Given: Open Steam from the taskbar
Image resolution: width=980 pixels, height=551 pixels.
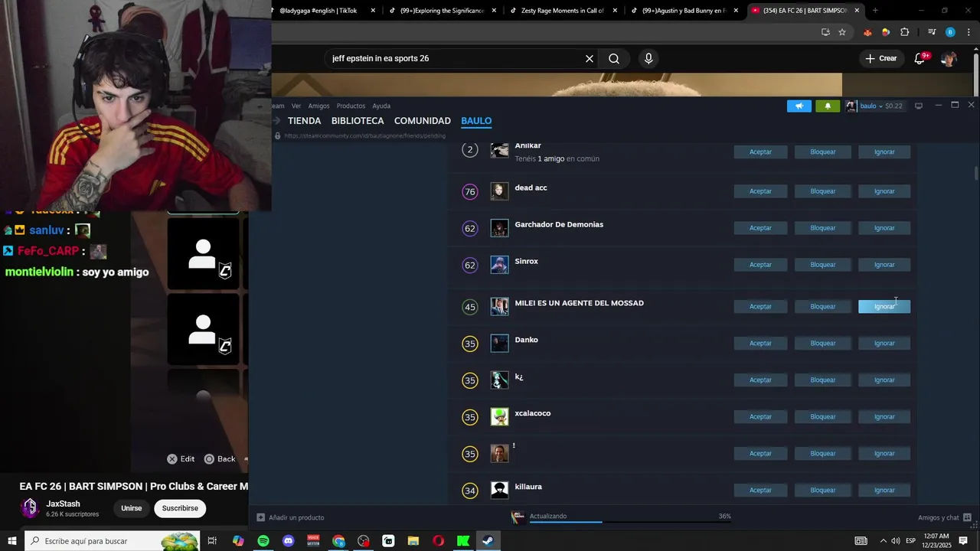Looking at the screenshot, I should (x=488, y=541).
